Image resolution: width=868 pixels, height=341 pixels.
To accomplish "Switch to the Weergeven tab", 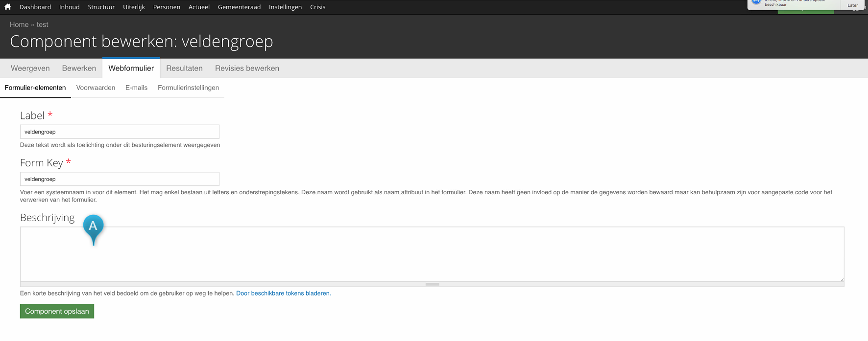I will click(x=30, y=68).
